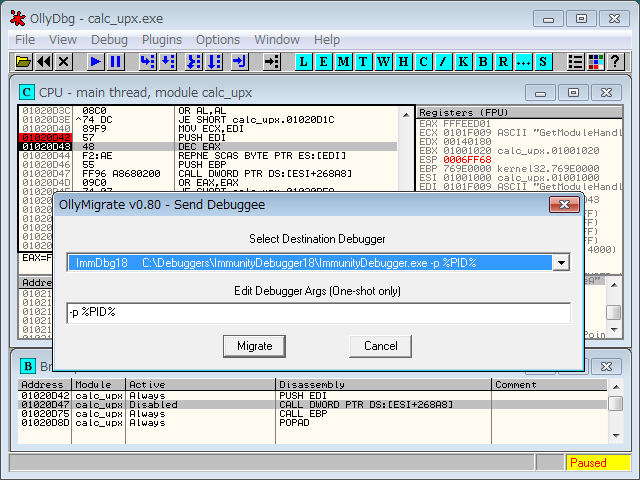640x480 pixels.
Task: Click the appearance colors grid icon
Action: (x=596, y=62)
